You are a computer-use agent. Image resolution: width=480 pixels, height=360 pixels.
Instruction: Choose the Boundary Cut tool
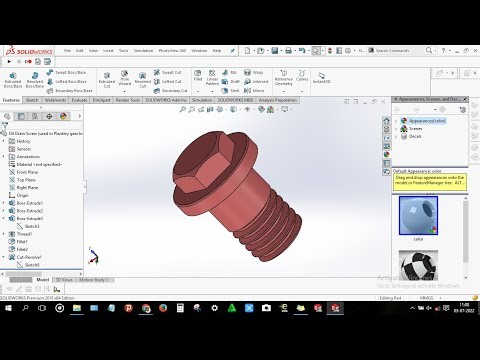point(171,91)
